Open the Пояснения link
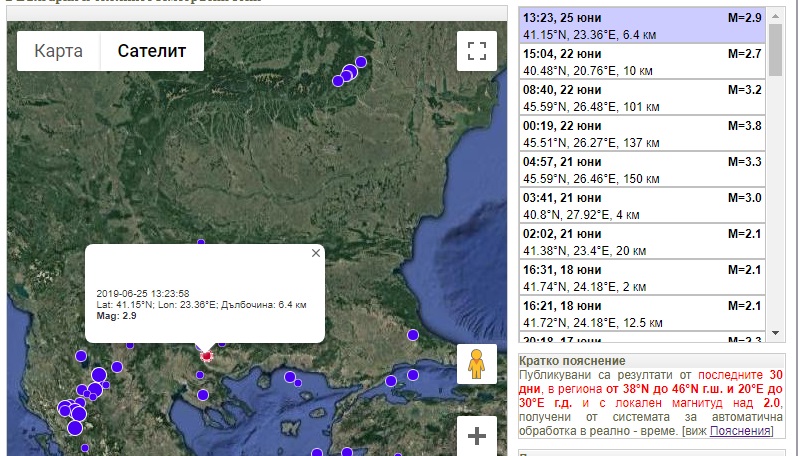798x456 pixels. point(740,431)
